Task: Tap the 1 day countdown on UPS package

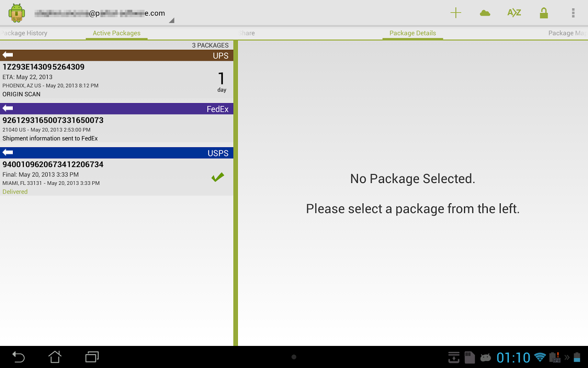Action: tap(222, 82)
